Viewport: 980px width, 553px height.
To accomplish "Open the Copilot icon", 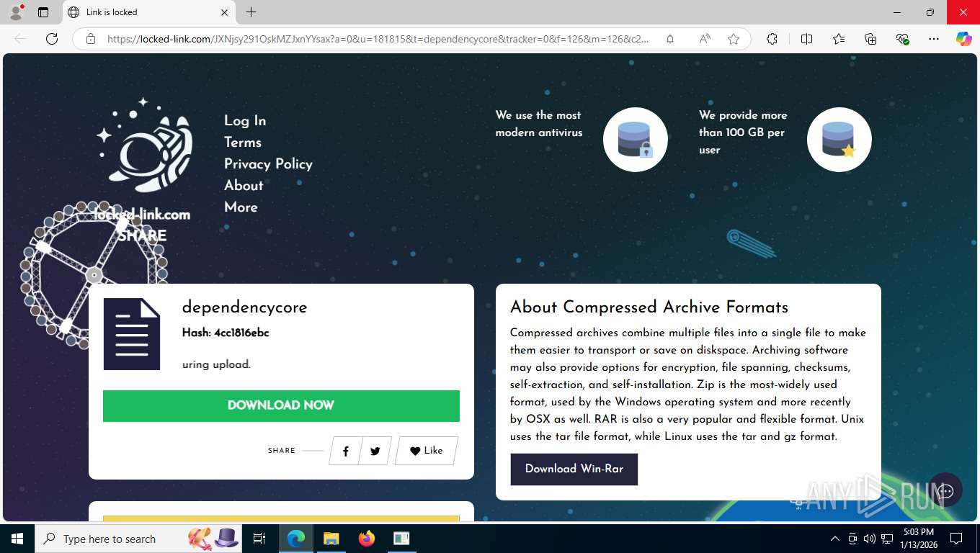I will (x=963, y=39).
